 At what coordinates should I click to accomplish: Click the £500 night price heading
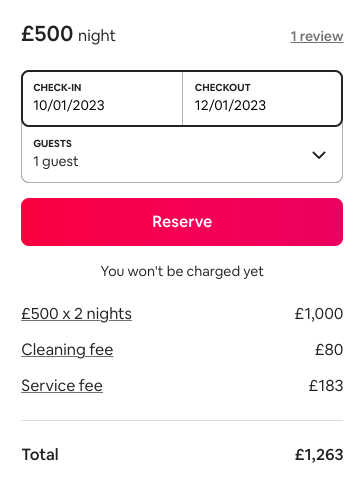pos(68,34)
